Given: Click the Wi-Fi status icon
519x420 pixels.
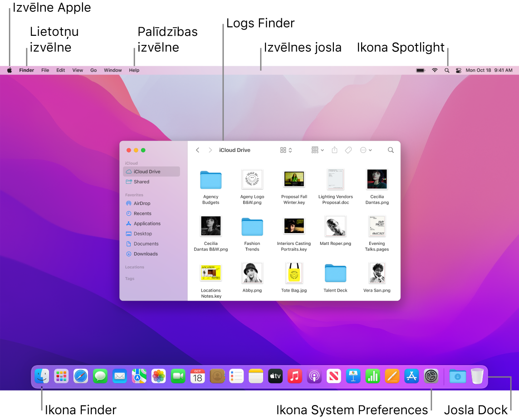Looking at the screenshot, I should coord(434,70).
